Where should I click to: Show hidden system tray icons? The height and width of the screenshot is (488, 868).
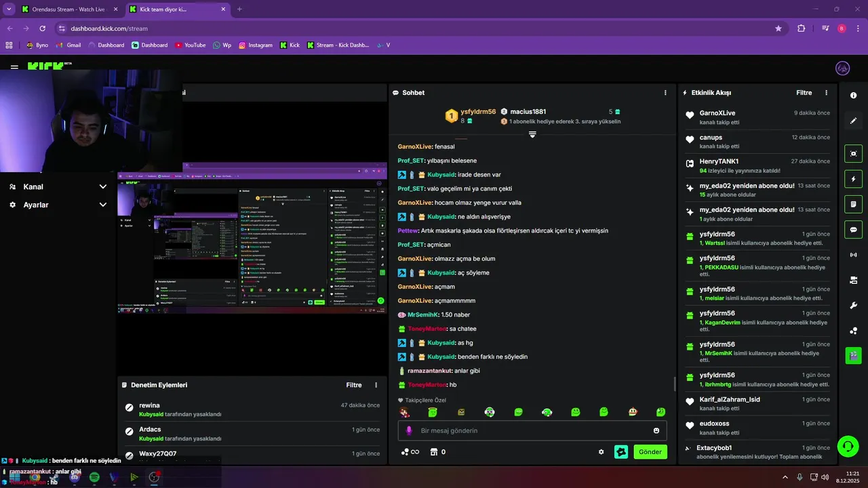[x=785, y=477]
